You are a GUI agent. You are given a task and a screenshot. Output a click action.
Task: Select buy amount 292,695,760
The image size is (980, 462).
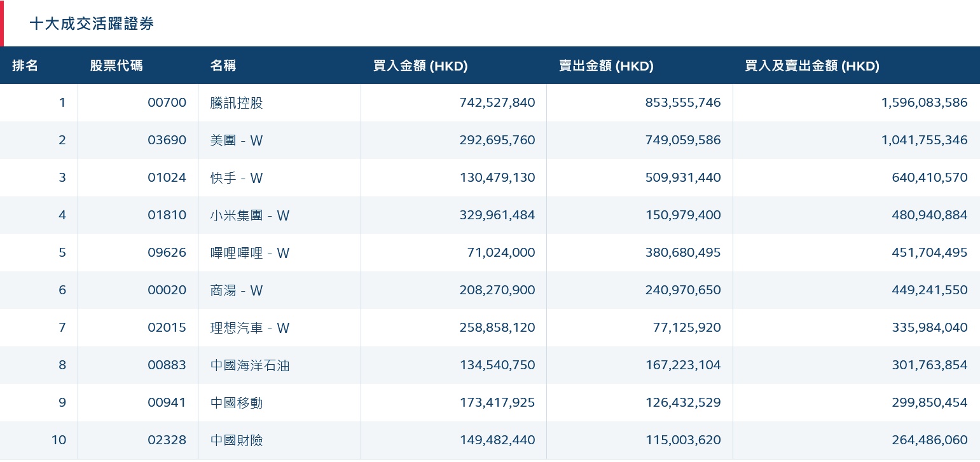click(x=497, y=140)
